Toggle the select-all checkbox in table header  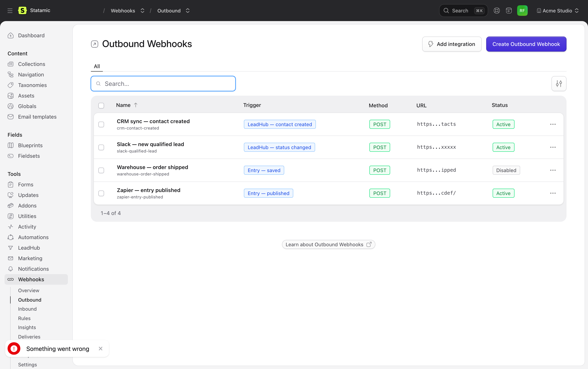click(x=101, y=105)
